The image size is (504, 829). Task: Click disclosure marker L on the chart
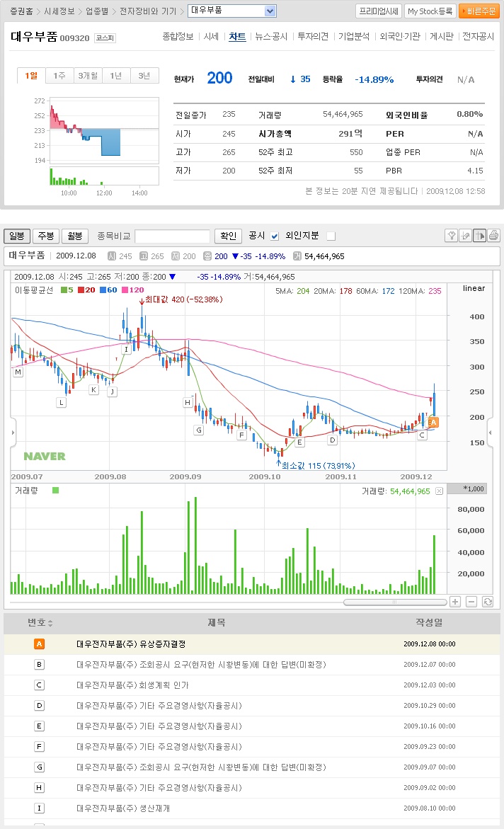pos(62,402)
